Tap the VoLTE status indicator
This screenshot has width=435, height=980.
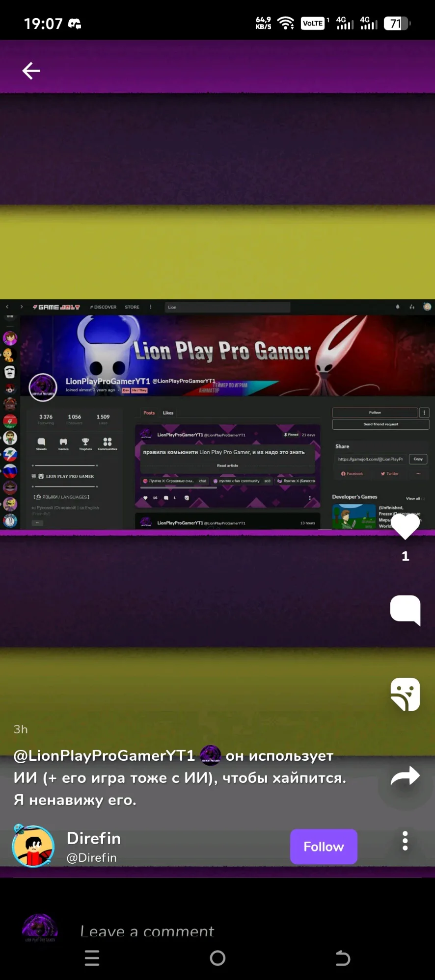click(313, 23)
